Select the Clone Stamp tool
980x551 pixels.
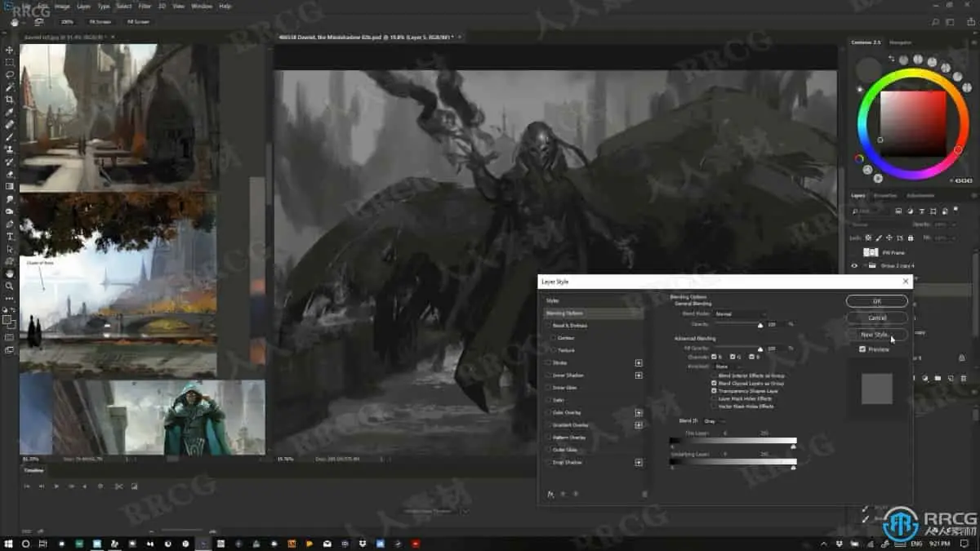point(10,149)
